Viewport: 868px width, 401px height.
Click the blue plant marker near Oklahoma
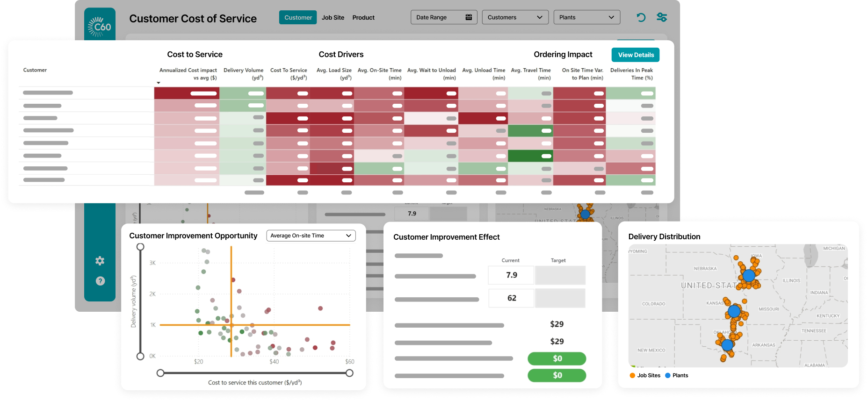click(727, 345)
